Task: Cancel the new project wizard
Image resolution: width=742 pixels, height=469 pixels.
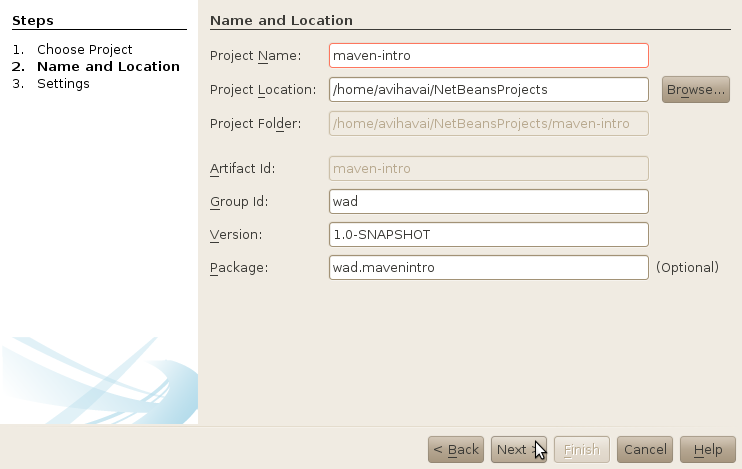Action: [x=645, y=450]
